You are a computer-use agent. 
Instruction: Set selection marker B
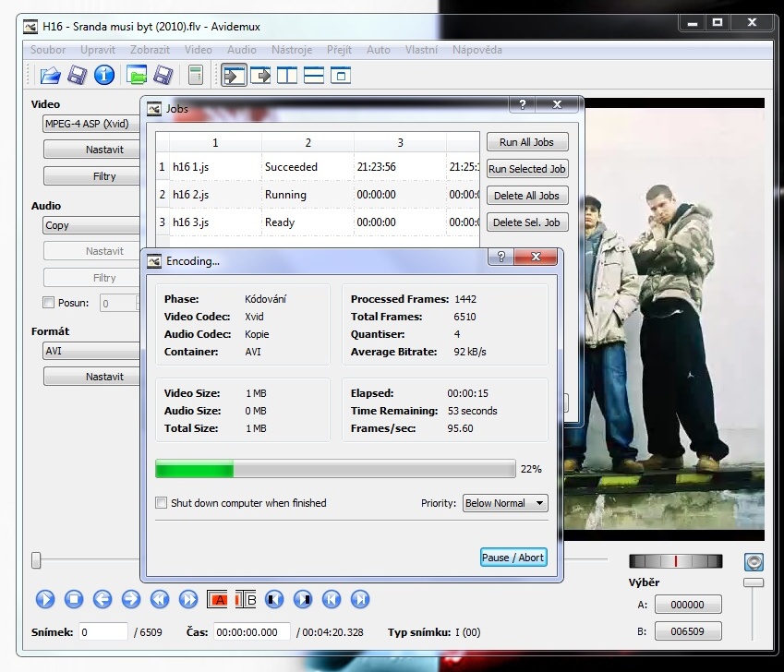pos(246,600)
